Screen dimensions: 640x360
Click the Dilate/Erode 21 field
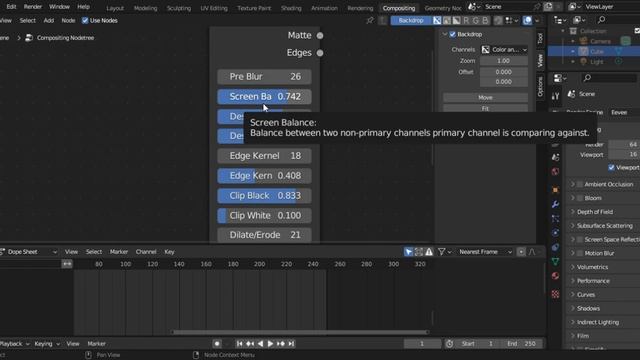[x=264, y=235]
